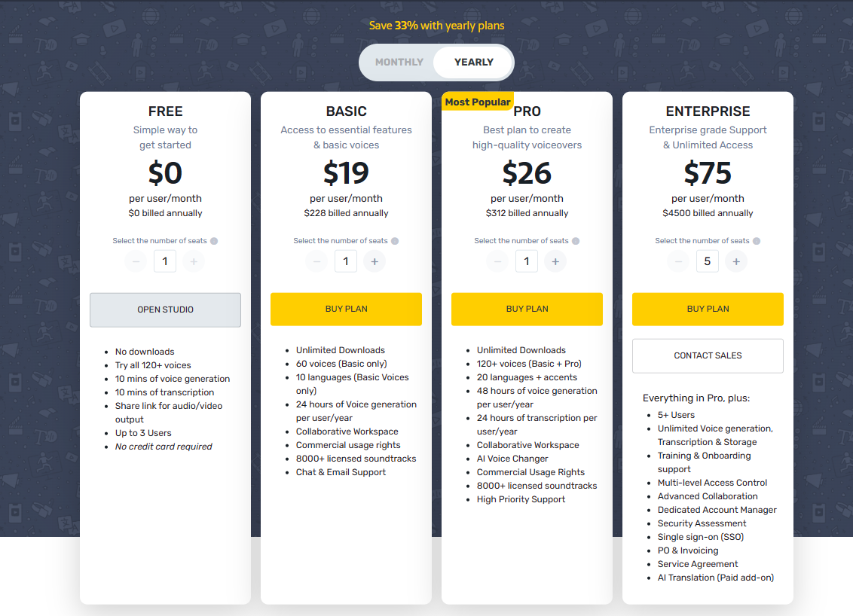The height and width of the screenshot is (616, 853).
Task: Add one more Enterprise seat
Action: (736, 261)
